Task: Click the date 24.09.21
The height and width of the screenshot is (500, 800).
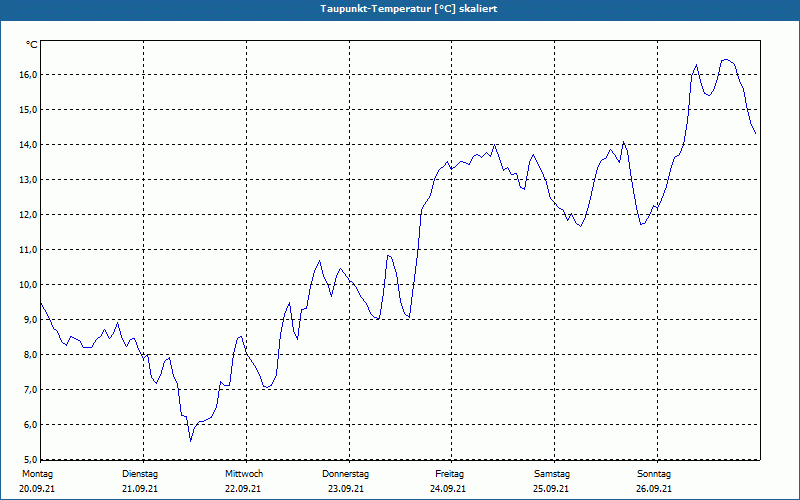Action: pyautogui.click(x=448, y=489)
